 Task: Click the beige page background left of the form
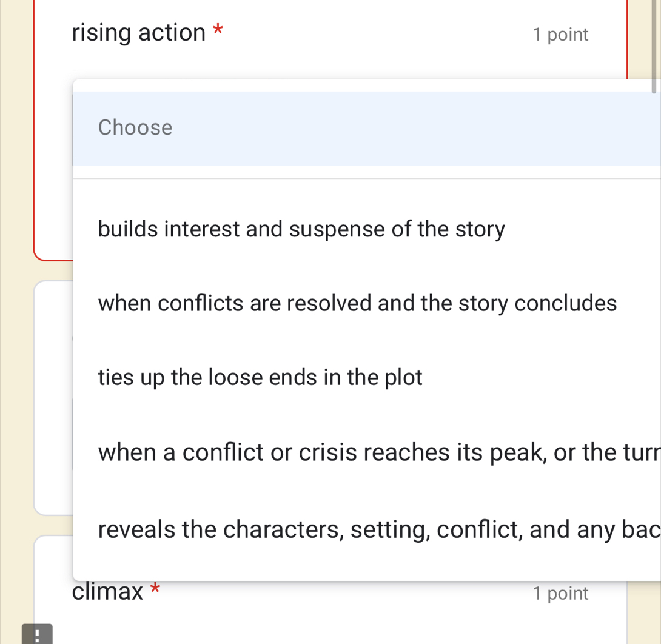pos(16,320)
